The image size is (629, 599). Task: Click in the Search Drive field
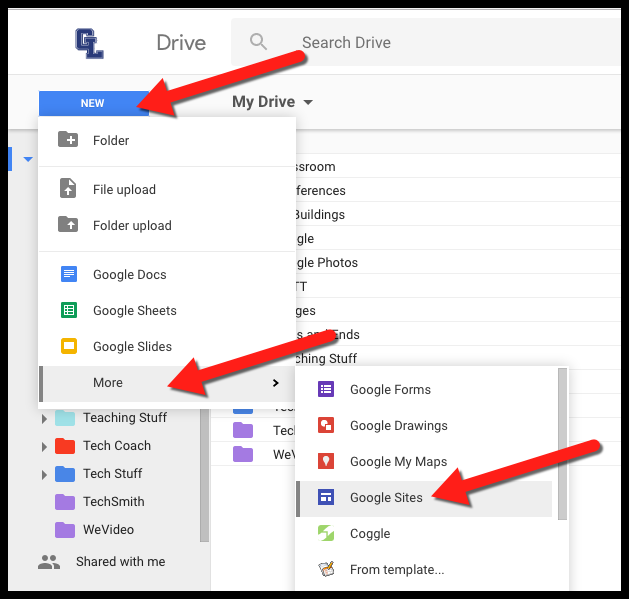(426, 42)
